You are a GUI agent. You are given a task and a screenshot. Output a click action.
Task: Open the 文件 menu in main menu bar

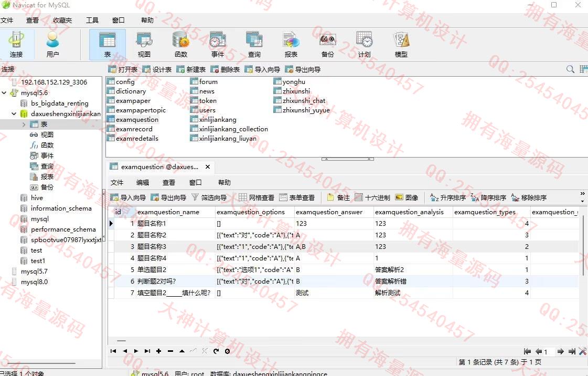[x=7, y=20]
